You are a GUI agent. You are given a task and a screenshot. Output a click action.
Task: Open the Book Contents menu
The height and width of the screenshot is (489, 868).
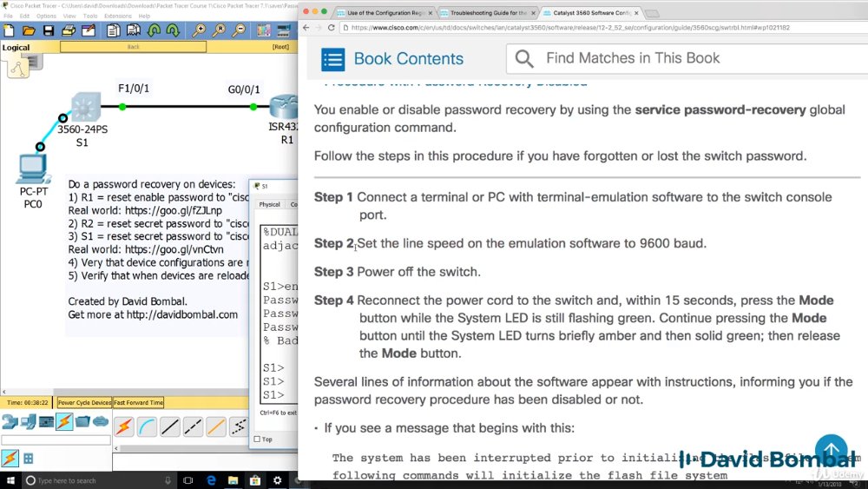[x=392, y=59]
